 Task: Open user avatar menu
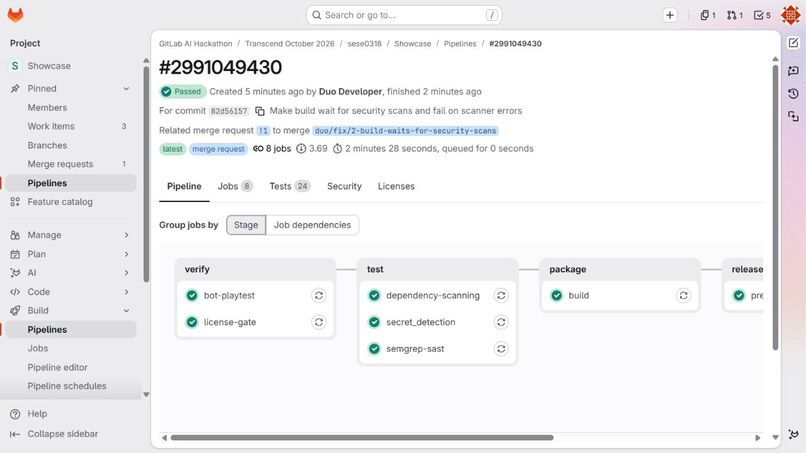(791, 15)
